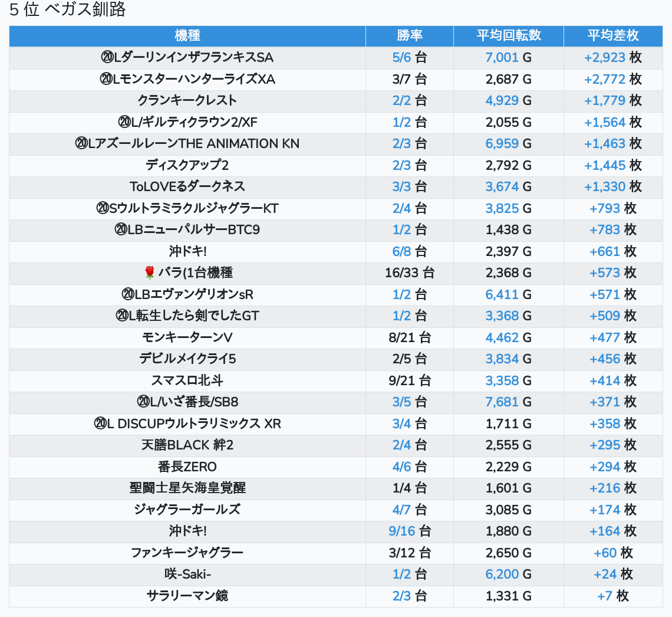
Task: Select the win rate "6/8 台"
Action: click(x=410, y=251)
